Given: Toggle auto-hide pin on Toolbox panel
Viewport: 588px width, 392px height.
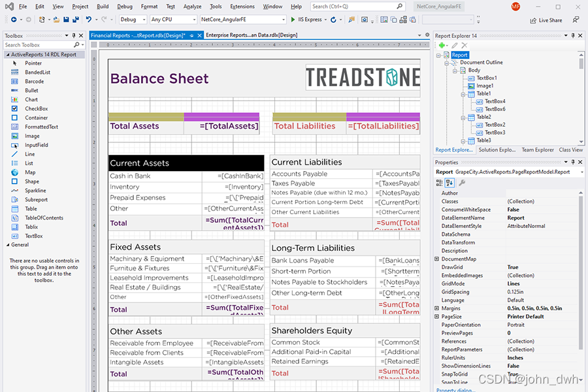Looking at the screenshot, I should pyautogui.click(x=74, y=36).
